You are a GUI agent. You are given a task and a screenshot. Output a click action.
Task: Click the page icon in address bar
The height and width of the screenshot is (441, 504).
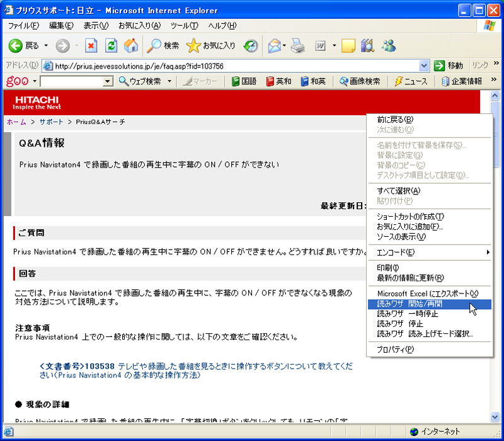(48, 66)
